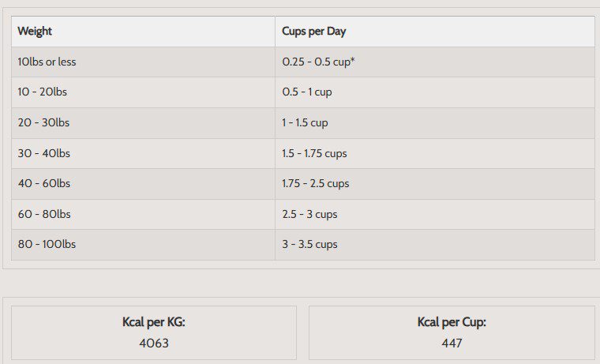Image resolution: width=600 pixels, height=364 pixels.
Task: Click the 1.5 - 1.75 cups cell
Action: click(314, 153)
